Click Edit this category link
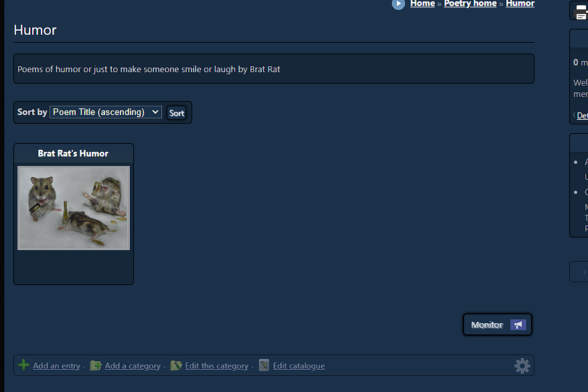 pos(217,366)
